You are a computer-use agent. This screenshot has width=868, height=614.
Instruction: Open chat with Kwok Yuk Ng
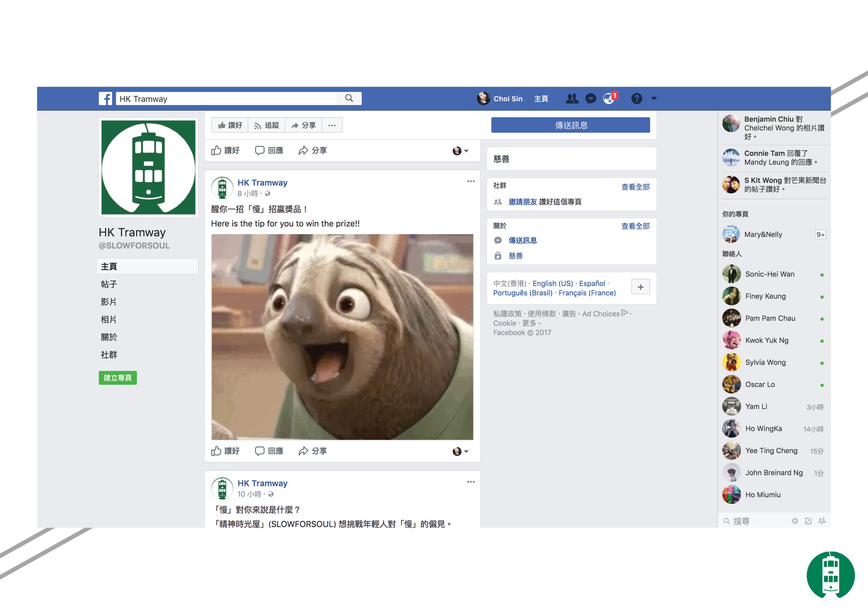click(774, 340)
